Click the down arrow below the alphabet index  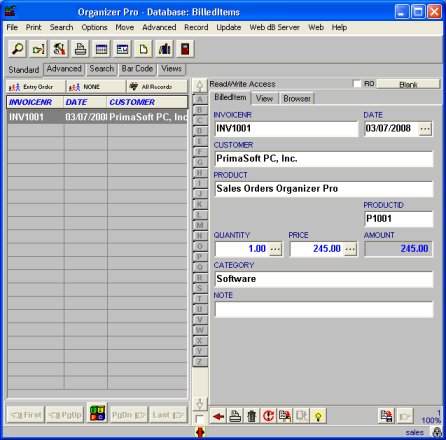pyautogui.click(x=200, y=404)
